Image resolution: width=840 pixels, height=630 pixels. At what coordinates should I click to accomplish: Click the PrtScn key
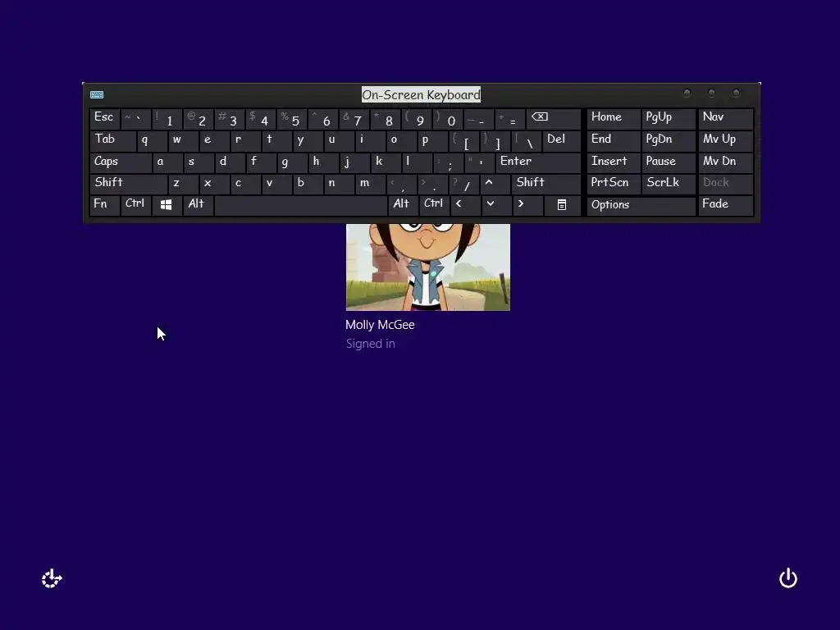(614, 183)
